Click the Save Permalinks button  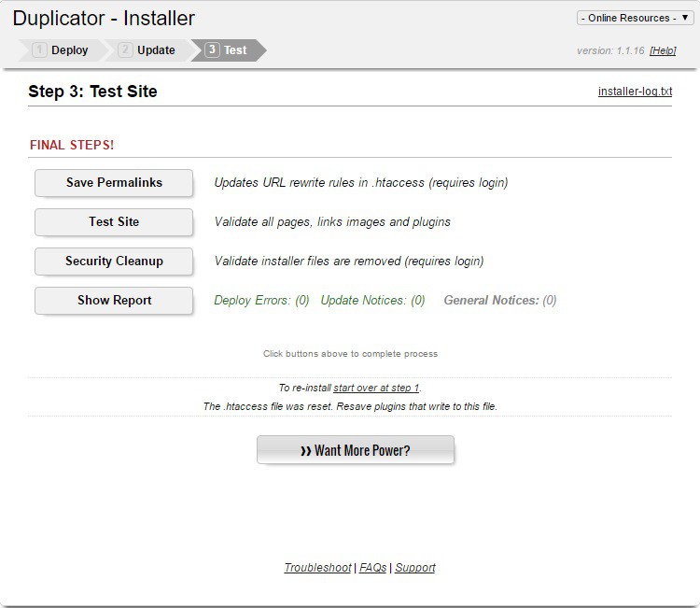click(114, 183)
